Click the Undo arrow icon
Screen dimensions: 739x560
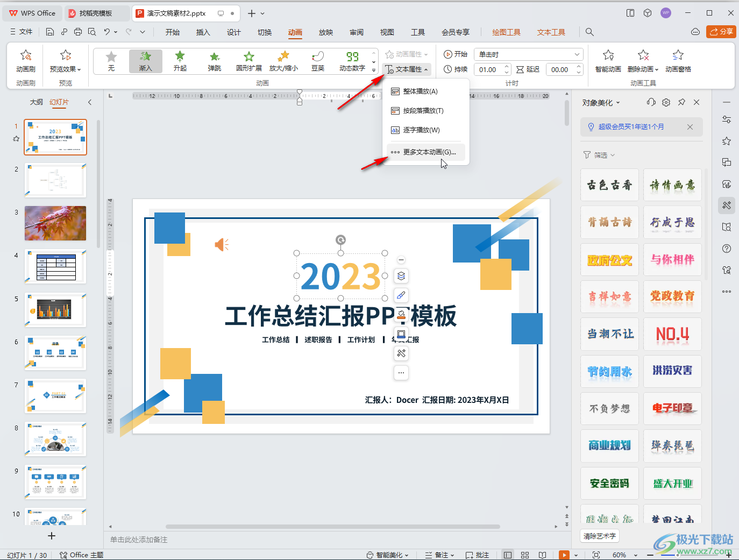coord(107,32)
